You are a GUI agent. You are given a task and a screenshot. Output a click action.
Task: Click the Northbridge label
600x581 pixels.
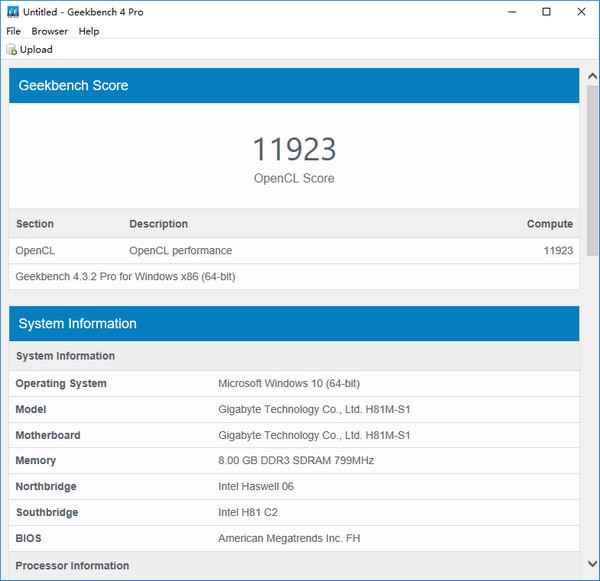(46, 486)
